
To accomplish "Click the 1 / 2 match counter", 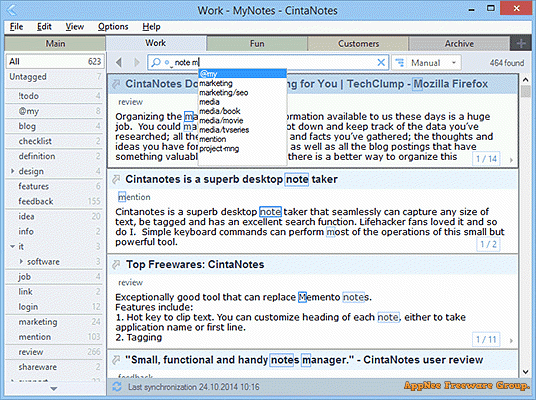I will (488, 244).
